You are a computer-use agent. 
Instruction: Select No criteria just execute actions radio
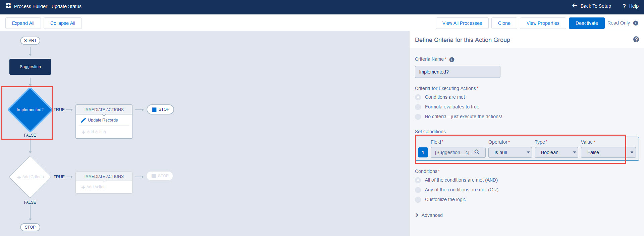pos(418,117)
